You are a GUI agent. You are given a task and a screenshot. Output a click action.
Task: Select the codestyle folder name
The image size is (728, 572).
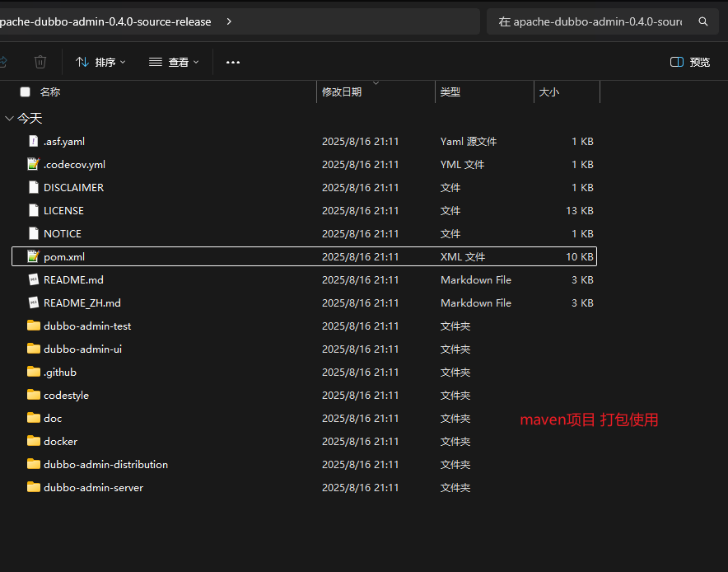[x=66, y=396]
